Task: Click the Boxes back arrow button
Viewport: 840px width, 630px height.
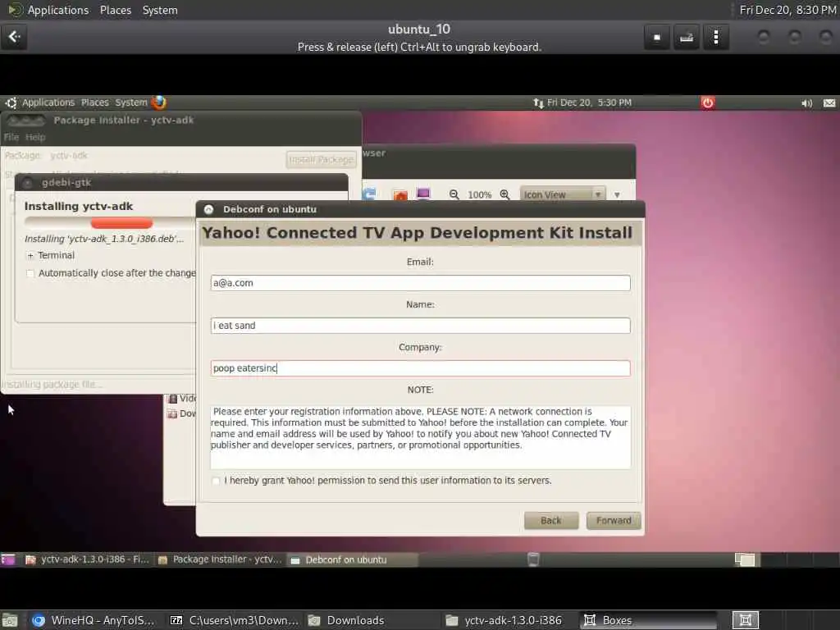Action: pyautogui.click(x=14, y=37)
